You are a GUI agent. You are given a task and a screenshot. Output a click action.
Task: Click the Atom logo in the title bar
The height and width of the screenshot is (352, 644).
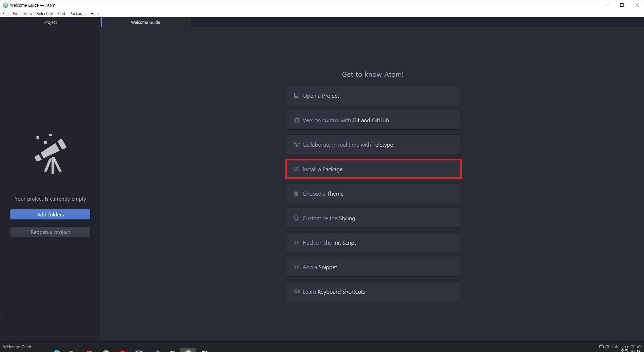(6, 5)
